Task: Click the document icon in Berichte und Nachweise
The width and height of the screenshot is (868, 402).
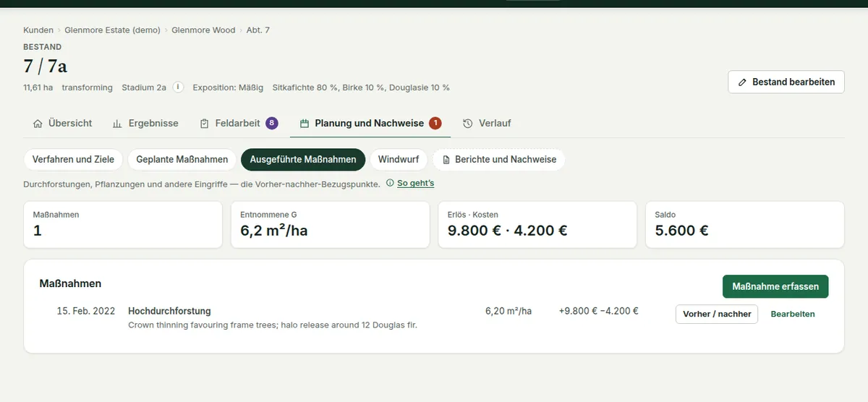Action: [446, 159]
